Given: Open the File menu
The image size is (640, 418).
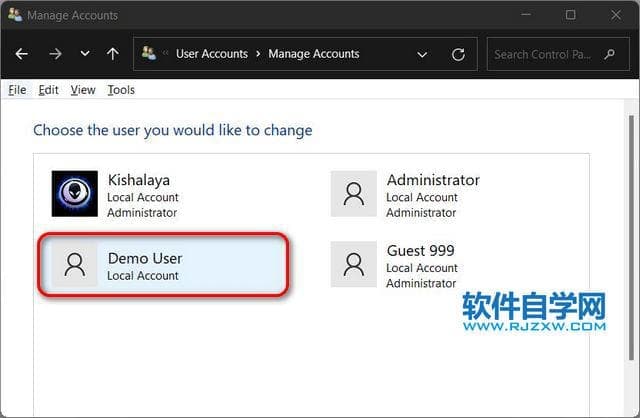Looking at the screenshot, I should [x=17, y=90].
